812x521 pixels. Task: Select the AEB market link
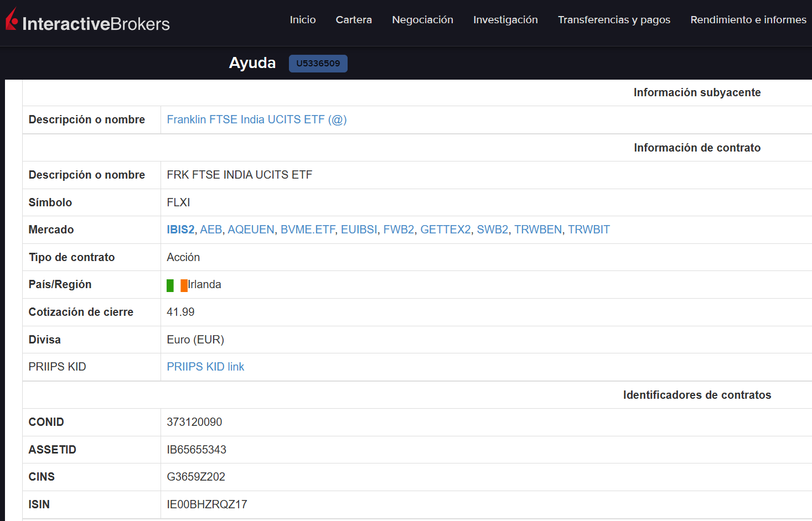[211, 230]
